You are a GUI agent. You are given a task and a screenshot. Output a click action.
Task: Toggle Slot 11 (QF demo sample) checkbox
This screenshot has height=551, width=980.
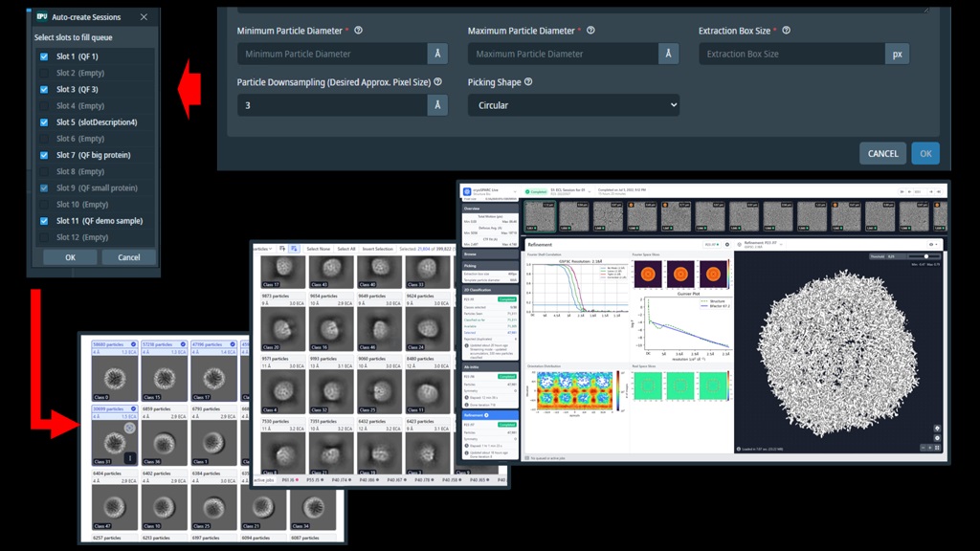pyautogui.click(x=44, y=221)
